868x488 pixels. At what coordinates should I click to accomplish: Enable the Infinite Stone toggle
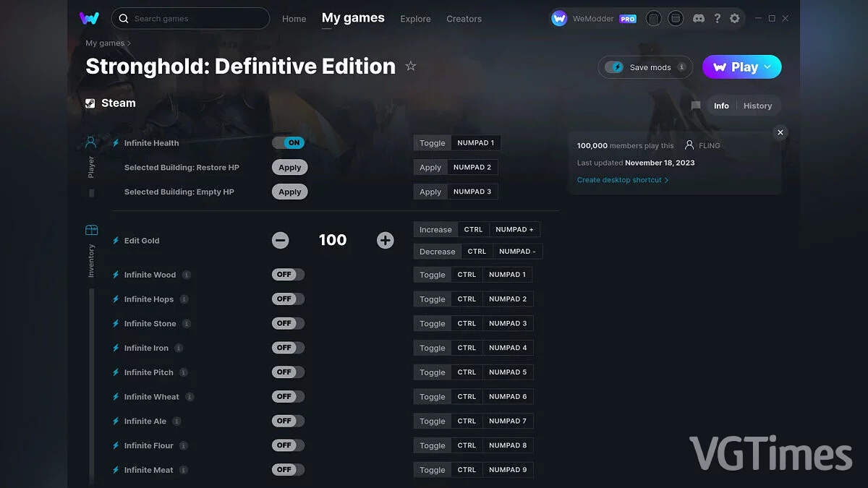[x=288, y=323]
